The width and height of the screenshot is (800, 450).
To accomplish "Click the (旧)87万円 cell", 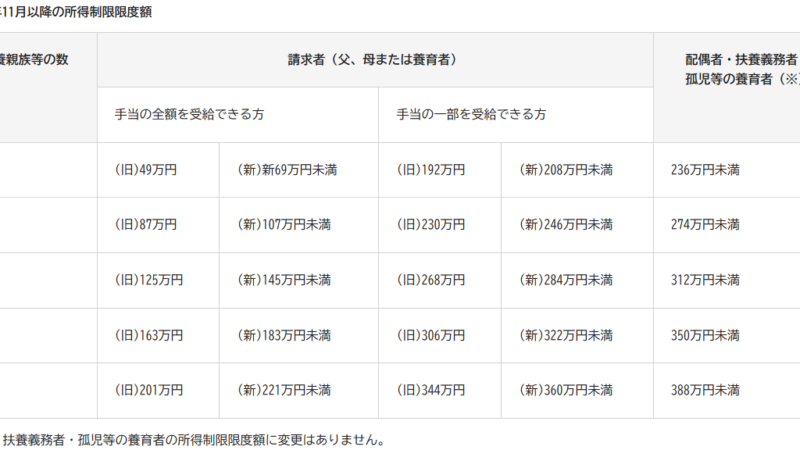I will click(x=145, y=225).
